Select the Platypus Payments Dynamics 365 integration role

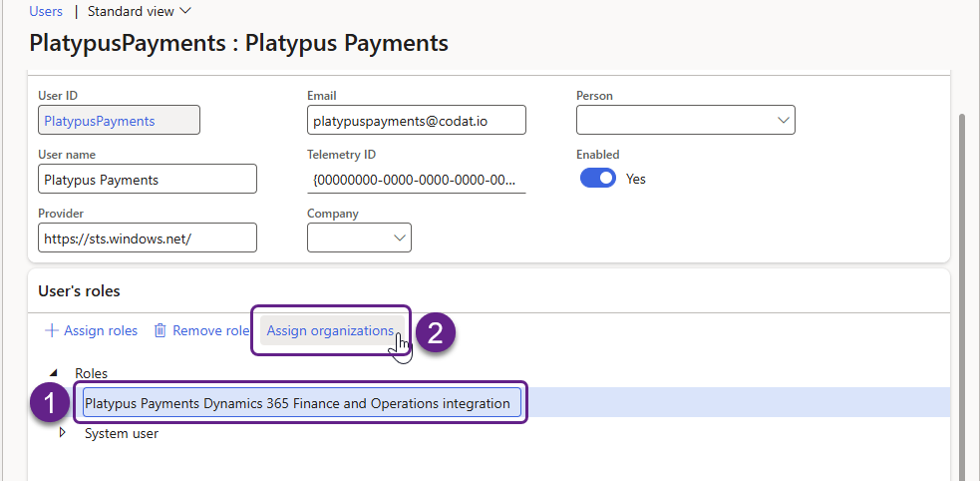coord(297,403)
